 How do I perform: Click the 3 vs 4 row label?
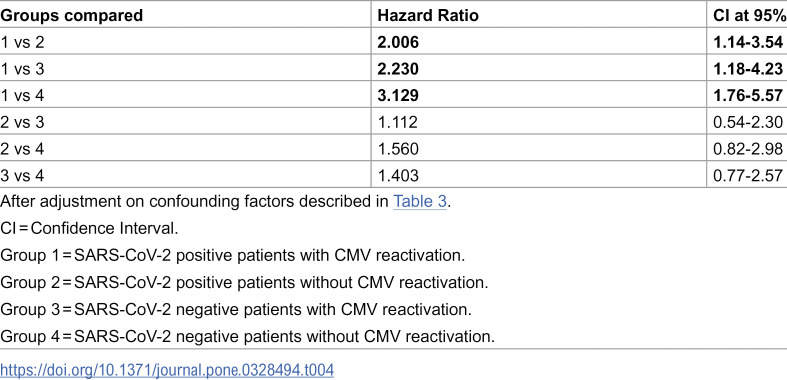[22, 175]
